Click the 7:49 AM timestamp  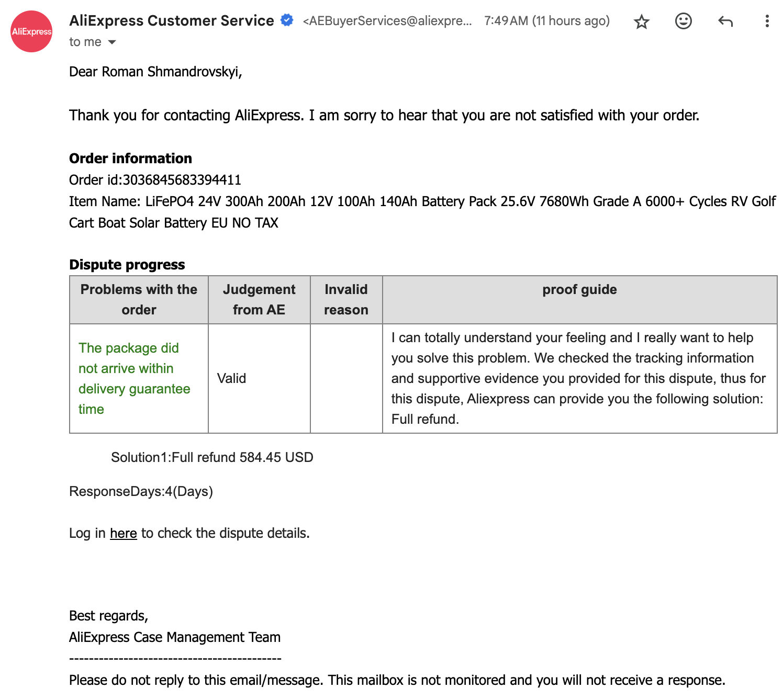tap(547, 21)
